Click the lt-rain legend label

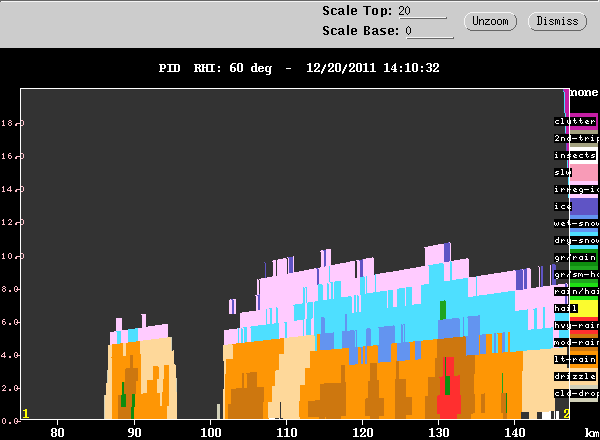coord(575,359)
